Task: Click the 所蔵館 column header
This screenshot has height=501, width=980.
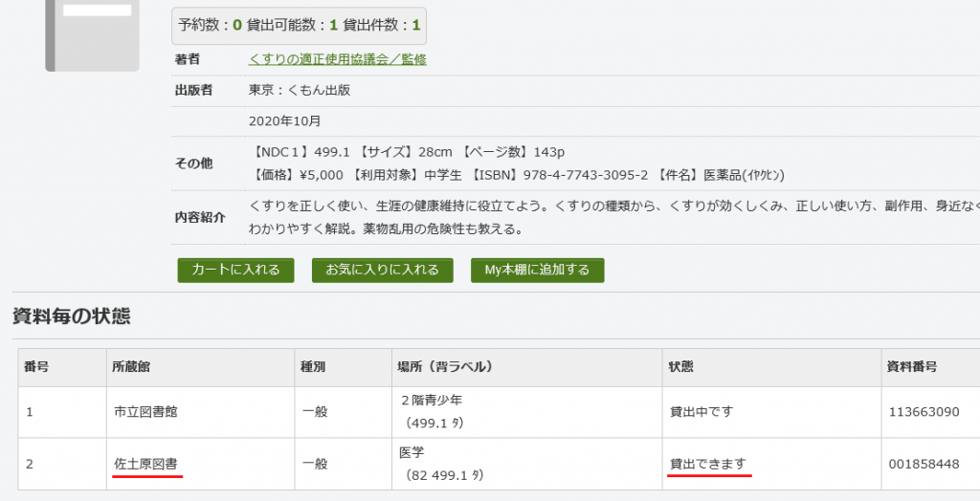Action: (x=201, y=367)
